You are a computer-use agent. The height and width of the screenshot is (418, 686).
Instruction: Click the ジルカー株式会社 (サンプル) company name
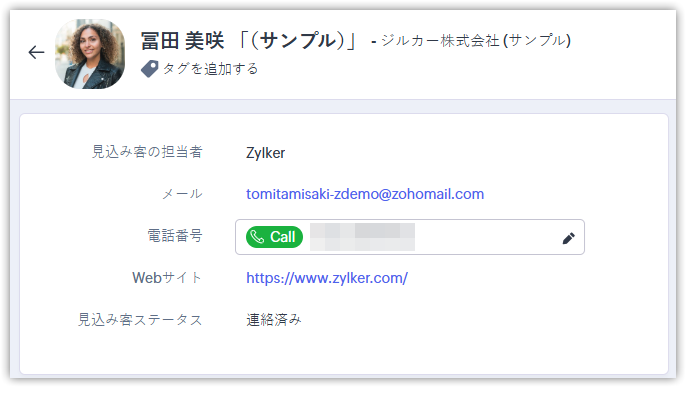[x=476, y=41]
